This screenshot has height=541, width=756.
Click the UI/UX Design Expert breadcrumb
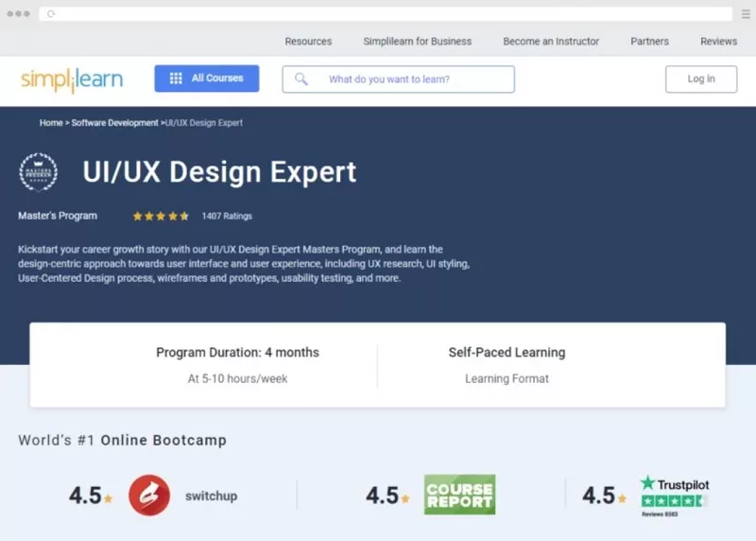(204, 123)
